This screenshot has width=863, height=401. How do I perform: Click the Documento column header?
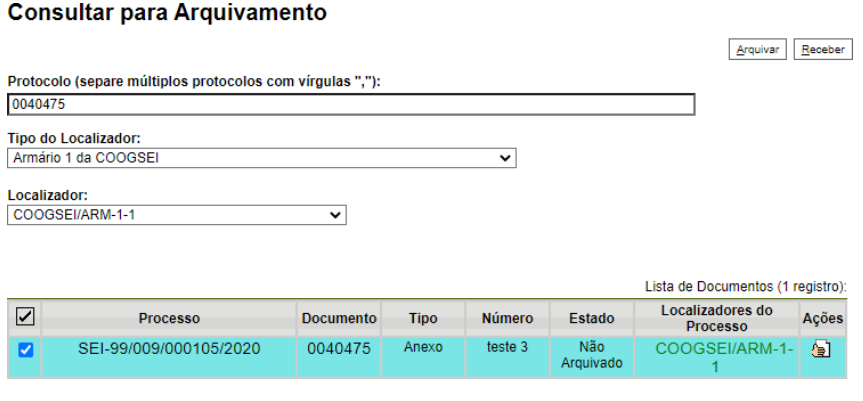[x=338, y=318]
